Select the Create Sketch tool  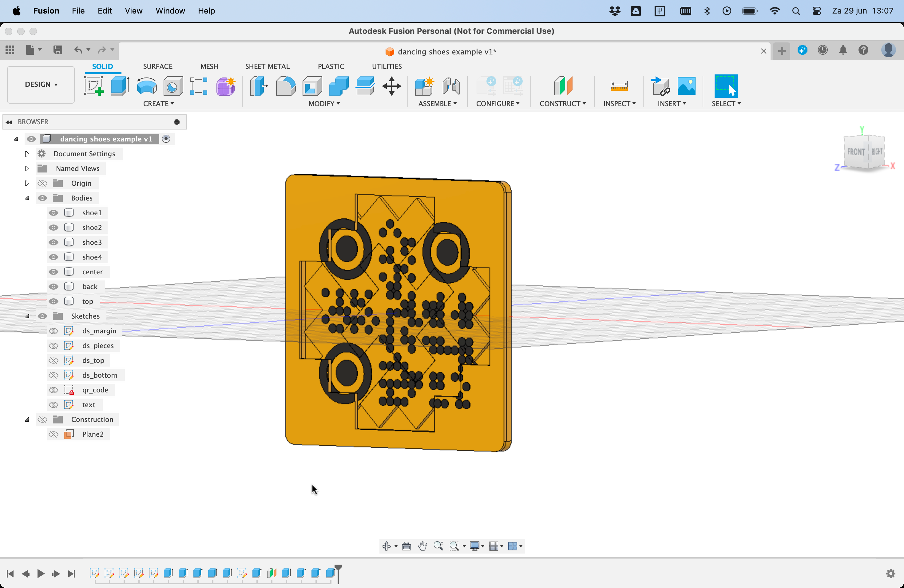click(x=94, y=86)
